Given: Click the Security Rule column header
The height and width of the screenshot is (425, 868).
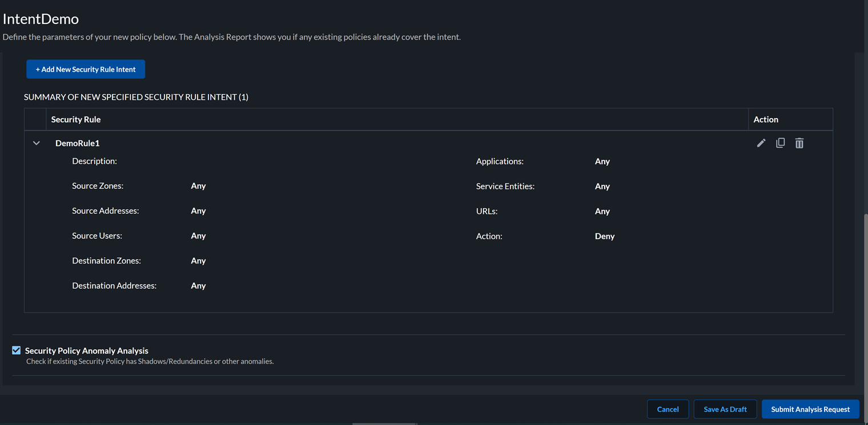Looking at the screenshot, I should 76,119.
